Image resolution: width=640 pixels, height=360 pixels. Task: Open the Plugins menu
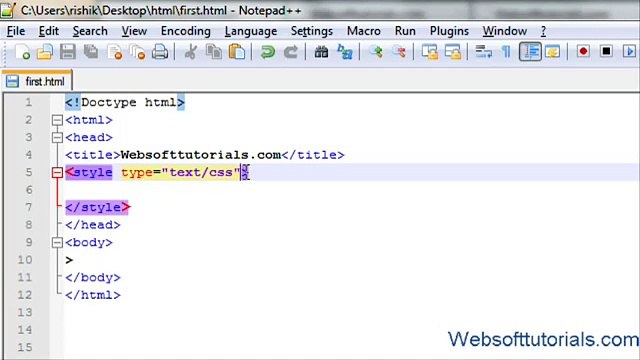449,31
